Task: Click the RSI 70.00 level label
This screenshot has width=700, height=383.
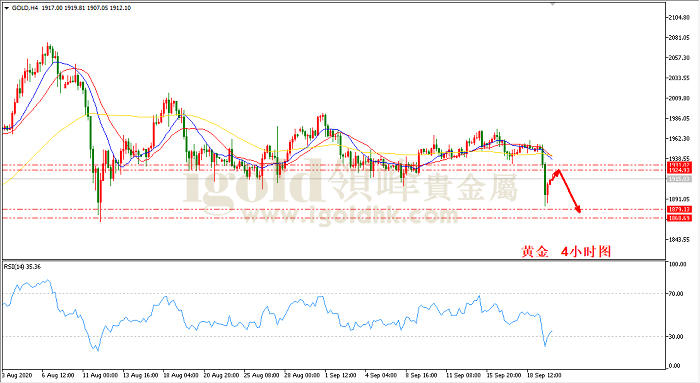Action: pyautogui.click(x=676, y=294)
